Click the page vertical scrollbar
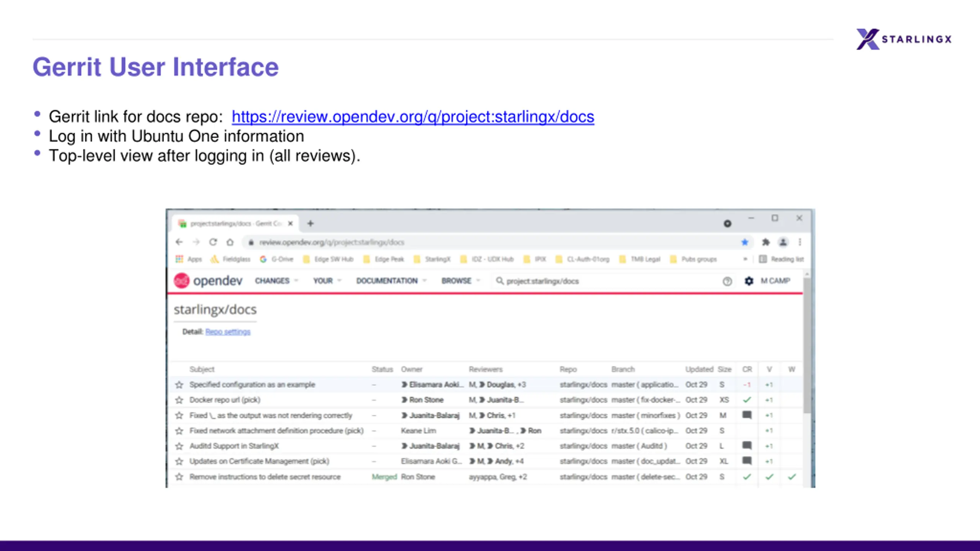Viewport: 980px width, 551px height. (807, 346)
